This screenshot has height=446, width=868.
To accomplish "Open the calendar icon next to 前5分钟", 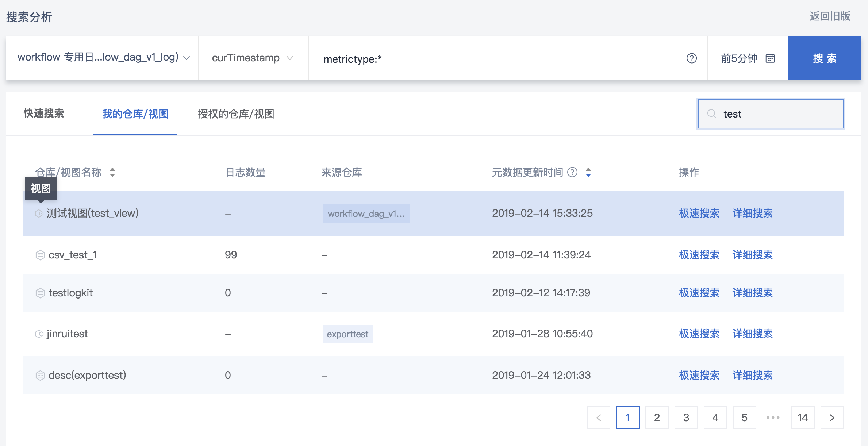I will click(770, 58).
